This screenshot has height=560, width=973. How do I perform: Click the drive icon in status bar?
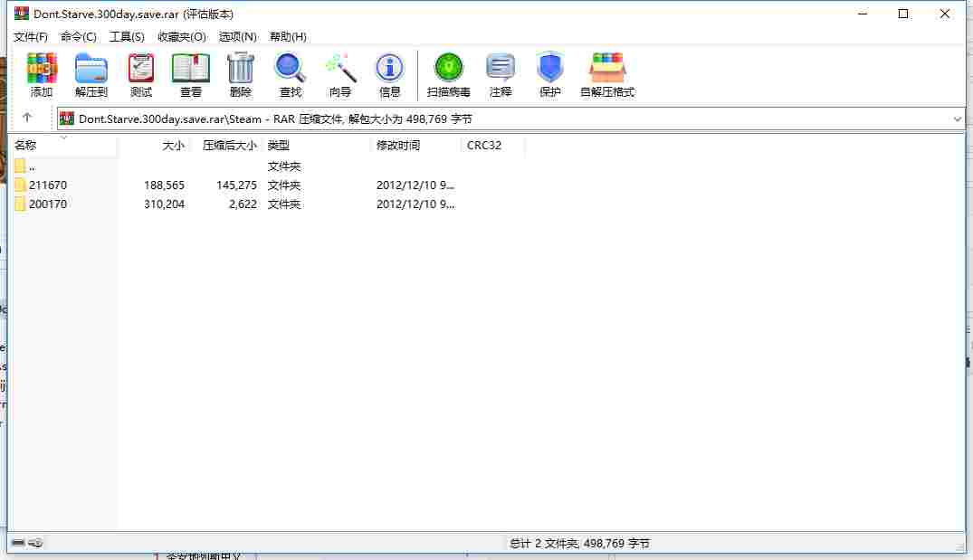[x=18, y=543]
